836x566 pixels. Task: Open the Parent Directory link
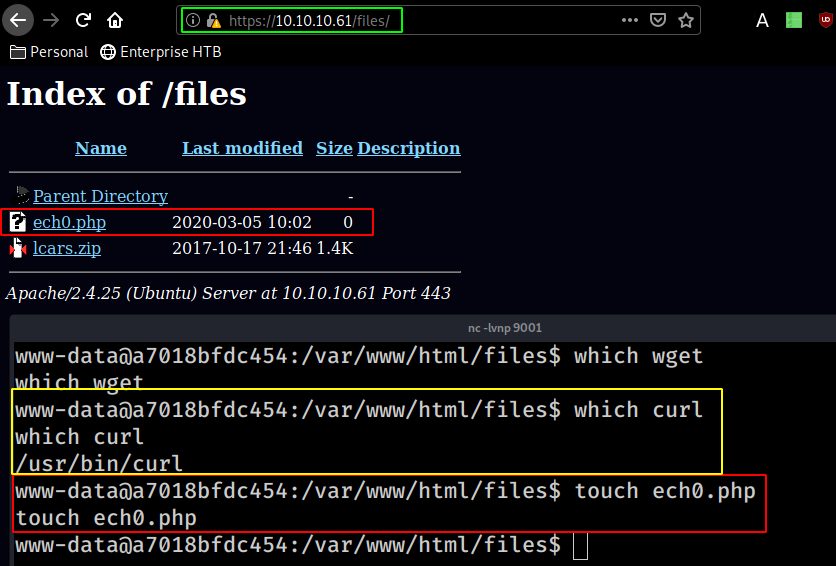(x=100, y=196)
